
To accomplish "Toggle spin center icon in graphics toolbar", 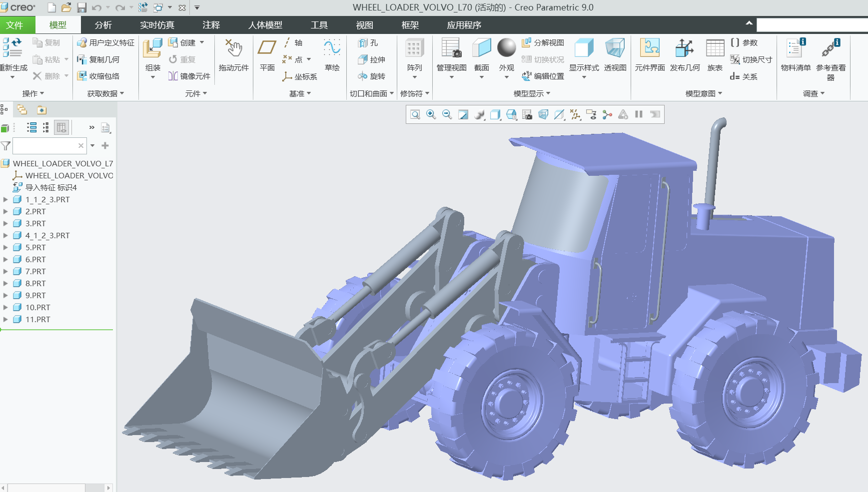I will tap(607, 115).
